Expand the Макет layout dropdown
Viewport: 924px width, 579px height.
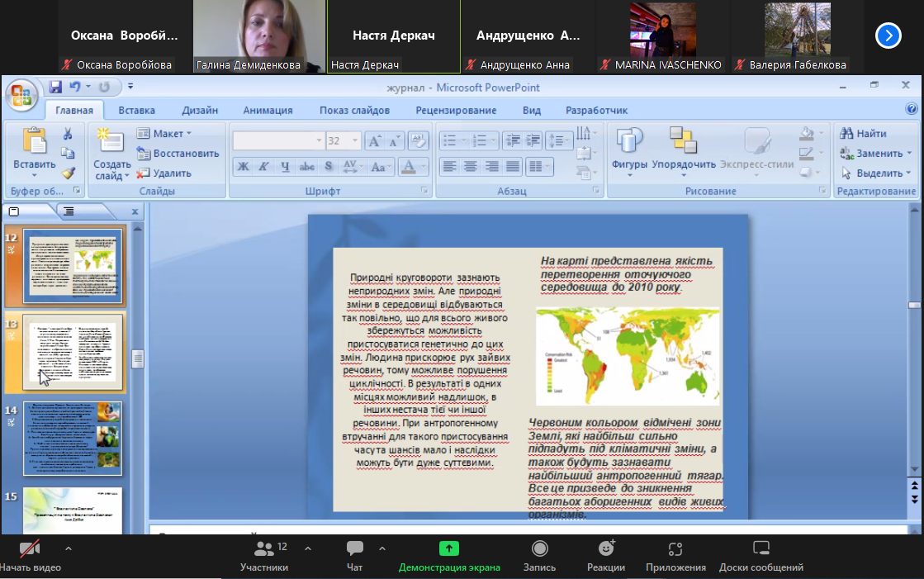(x=165, y=133)
